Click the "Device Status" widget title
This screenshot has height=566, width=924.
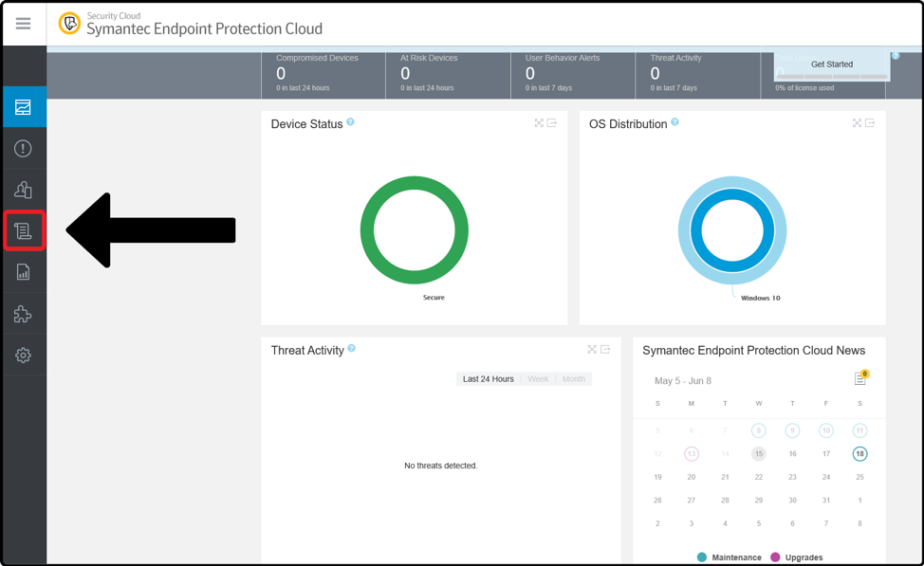307,124
